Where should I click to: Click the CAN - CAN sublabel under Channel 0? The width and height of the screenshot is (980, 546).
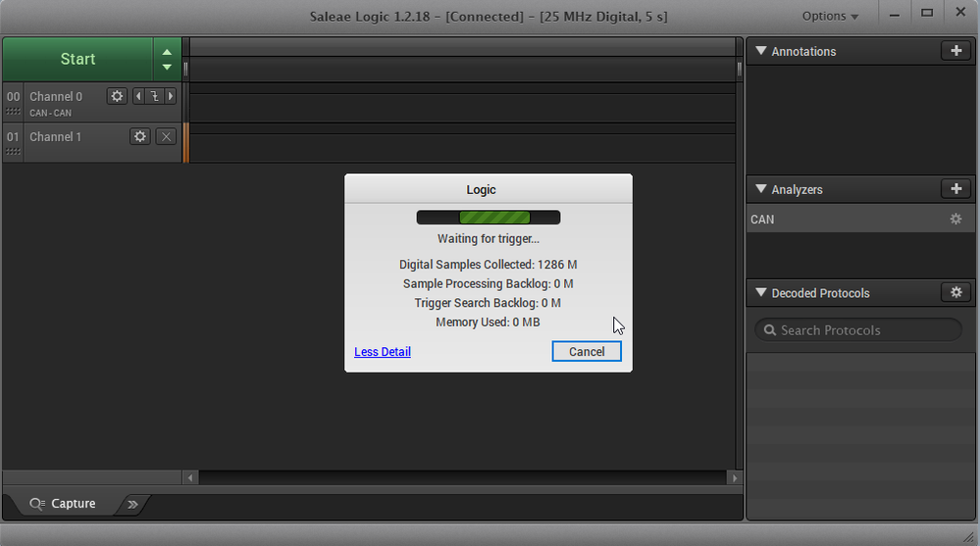50,113
